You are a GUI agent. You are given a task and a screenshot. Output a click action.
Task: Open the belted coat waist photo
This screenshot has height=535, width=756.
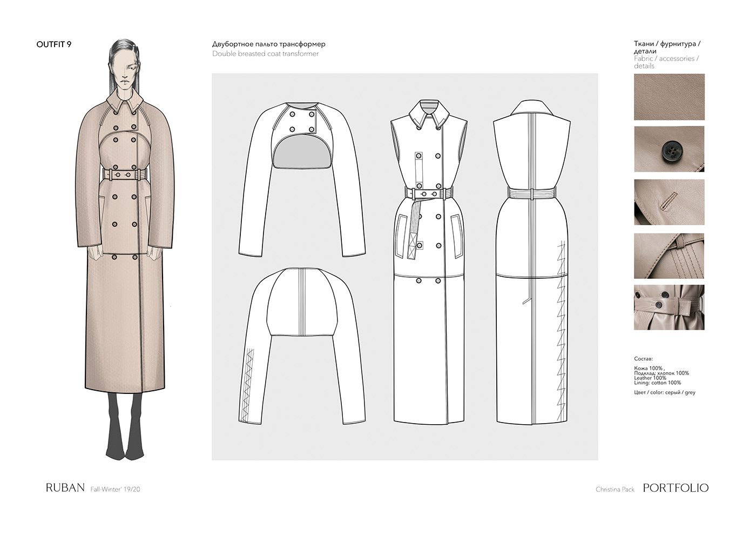tap(669, 307)
